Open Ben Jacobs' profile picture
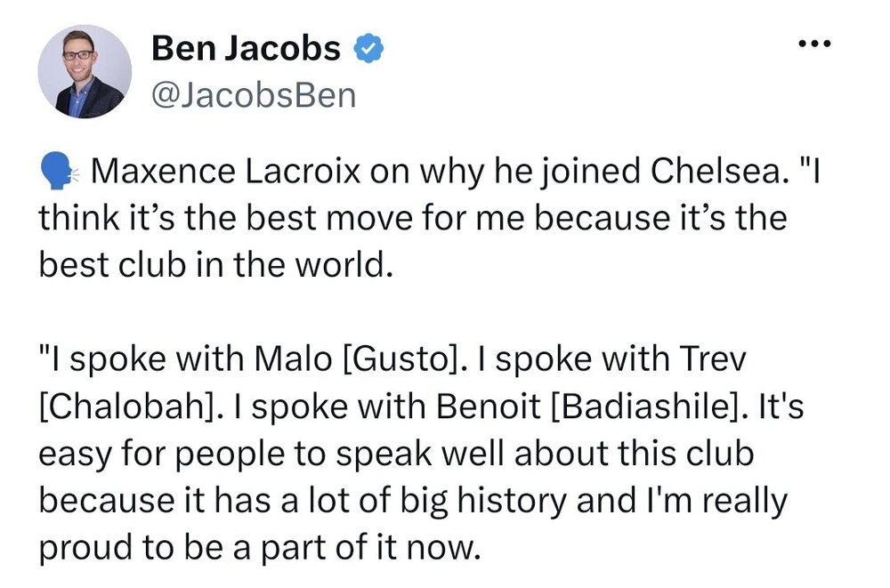Viewport: 890px width, 588px height. [85, 71]
